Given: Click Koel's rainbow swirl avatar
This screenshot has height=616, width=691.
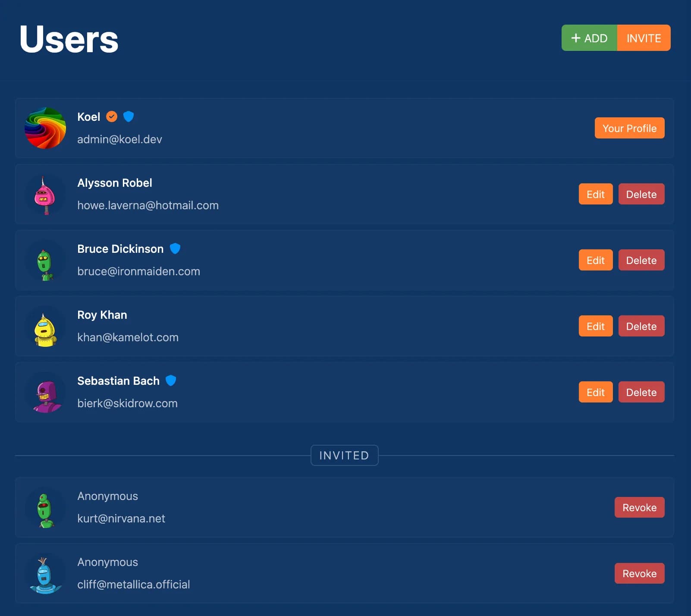Looking at the screenshot, I should 45,128.
